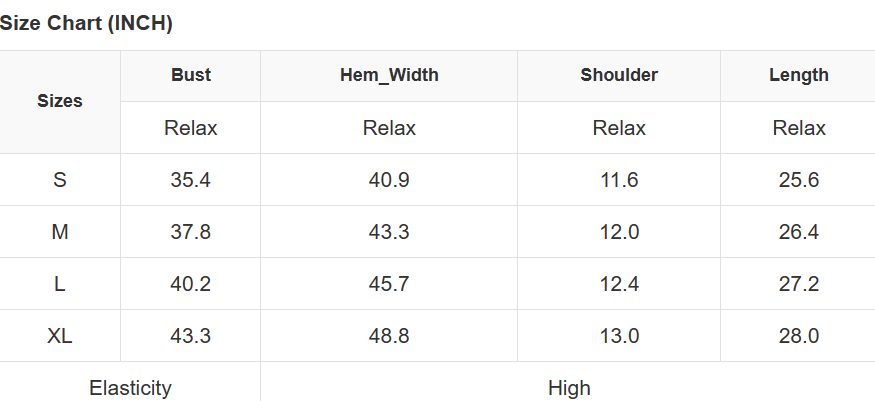
Task: Click shoulder value 11.6
Action: (x=619, y=180)
